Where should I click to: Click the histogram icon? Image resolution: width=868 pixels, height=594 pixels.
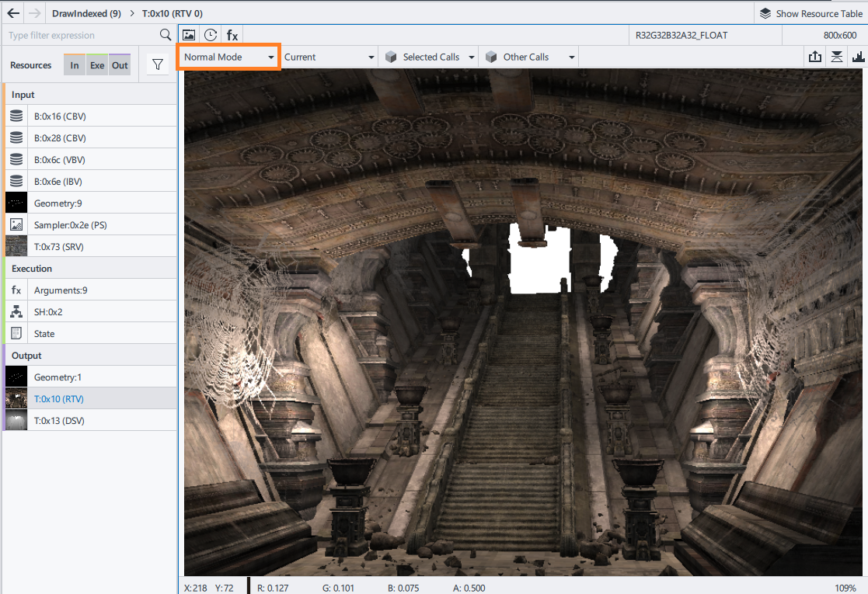(859, 57)
